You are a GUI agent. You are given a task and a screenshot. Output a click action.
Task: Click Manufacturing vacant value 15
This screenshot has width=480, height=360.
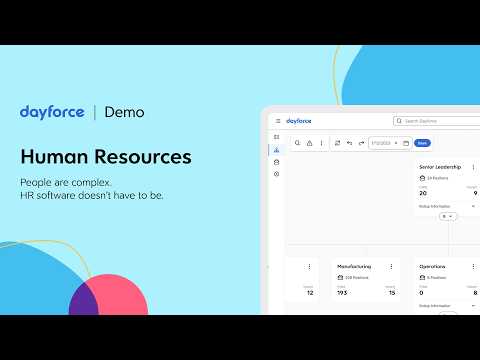coord(392,293)
